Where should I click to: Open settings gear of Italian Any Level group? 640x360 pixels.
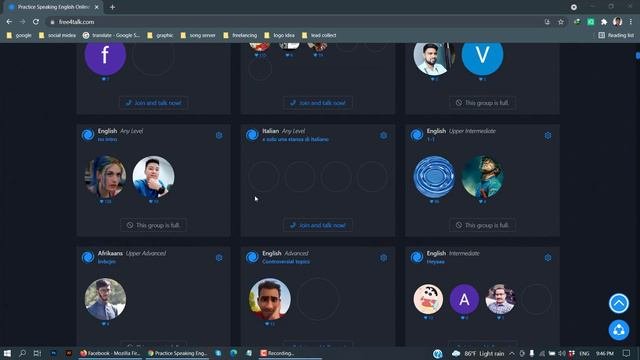[x=384, y=135]
